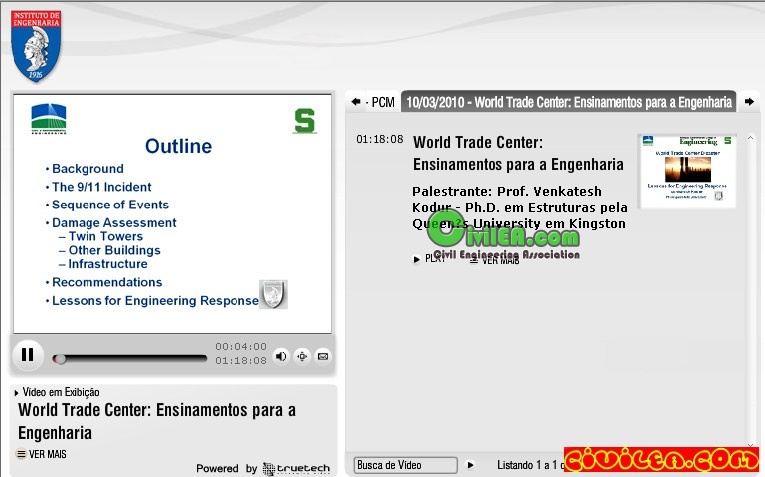Click the current video title below player
The width and height of the screenshot is (765, 477).
[157, 421]
